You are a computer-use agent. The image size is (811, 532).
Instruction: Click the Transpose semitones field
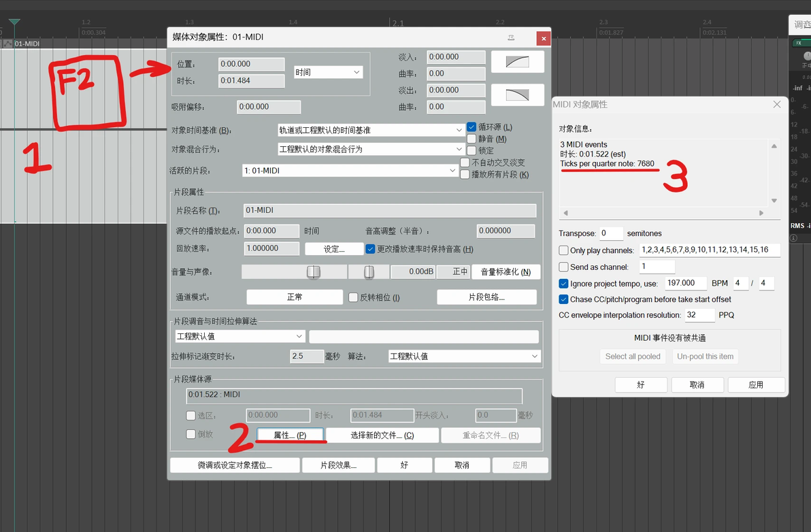[612, 233]
